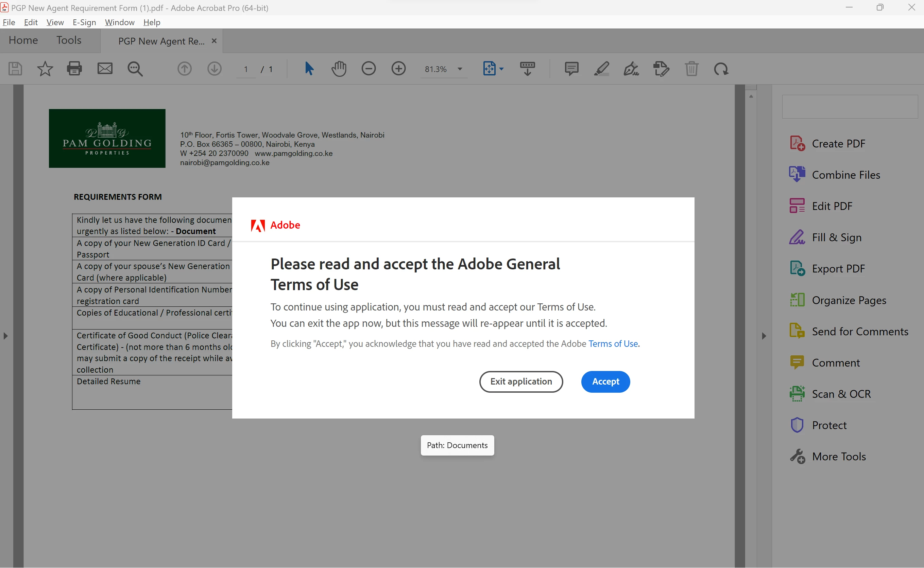Click the add sticky note comment icon
Screen dimensions: 924x568
coord(571,69)
